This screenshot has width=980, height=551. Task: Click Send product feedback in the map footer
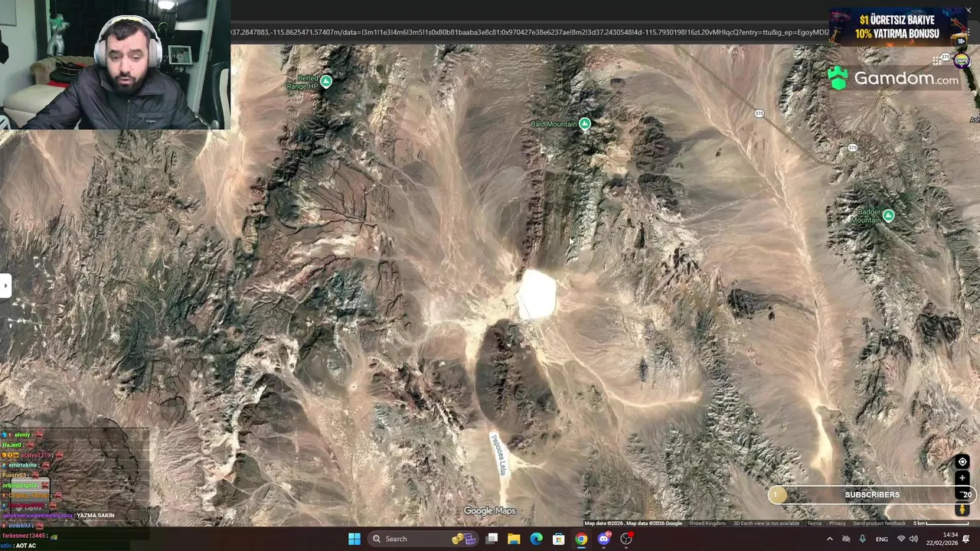(879, 523)
